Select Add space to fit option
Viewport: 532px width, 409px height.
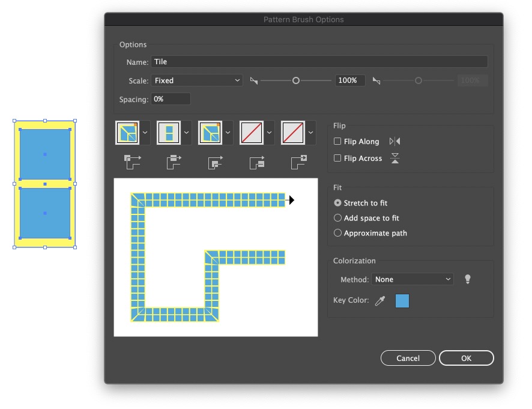(x=337, y=217)
